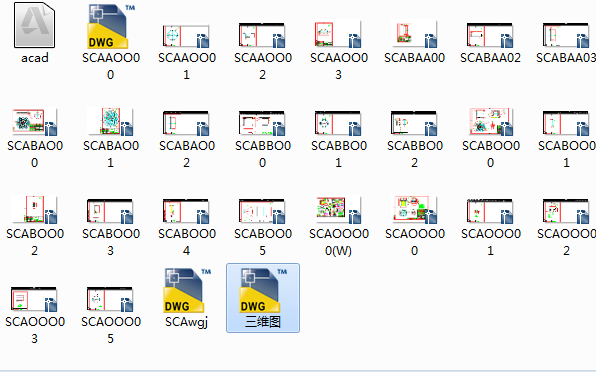Select the SCABOO00 drawing thumbnail
Viewport: 596px width, 372px height.
click(490, 122)
